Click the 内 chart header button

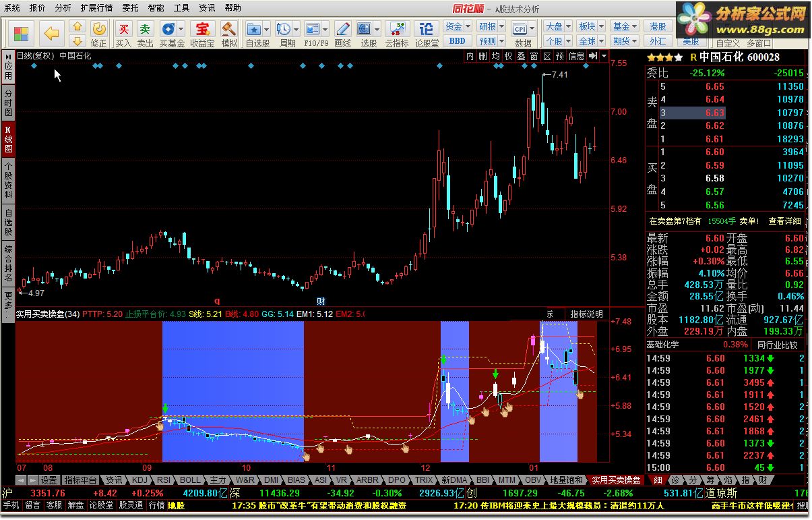click(470, 56)
